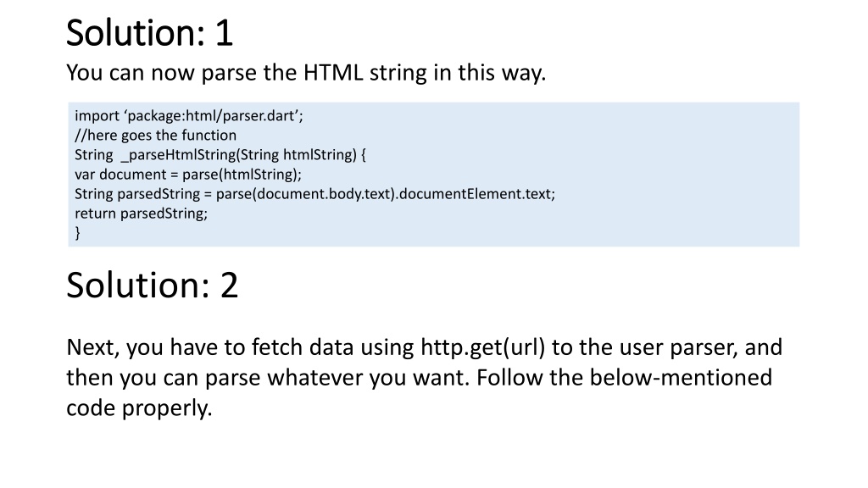Click the word "below-mentioned" in paragraph
Screen dimensions: 868x488
coord(681,377)
